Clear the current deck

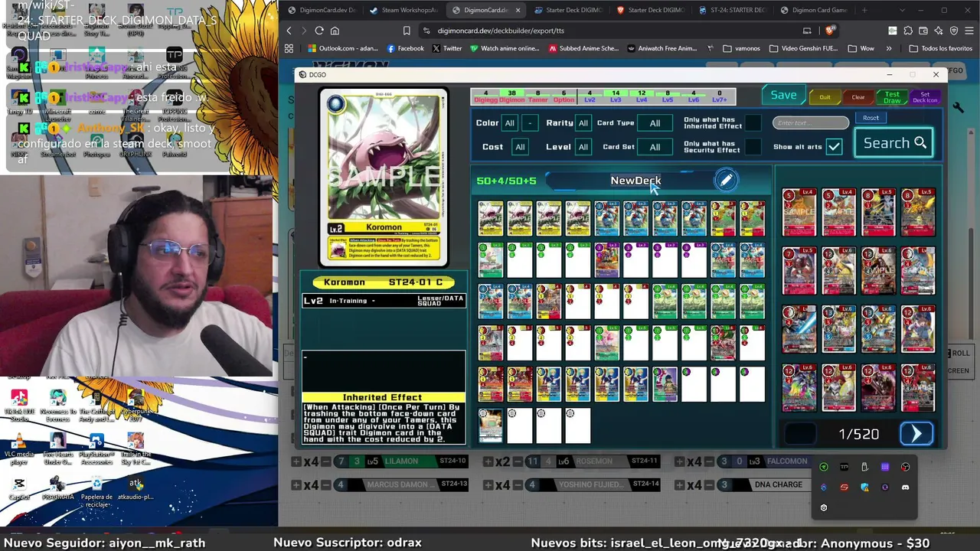[x=858, y=97]
